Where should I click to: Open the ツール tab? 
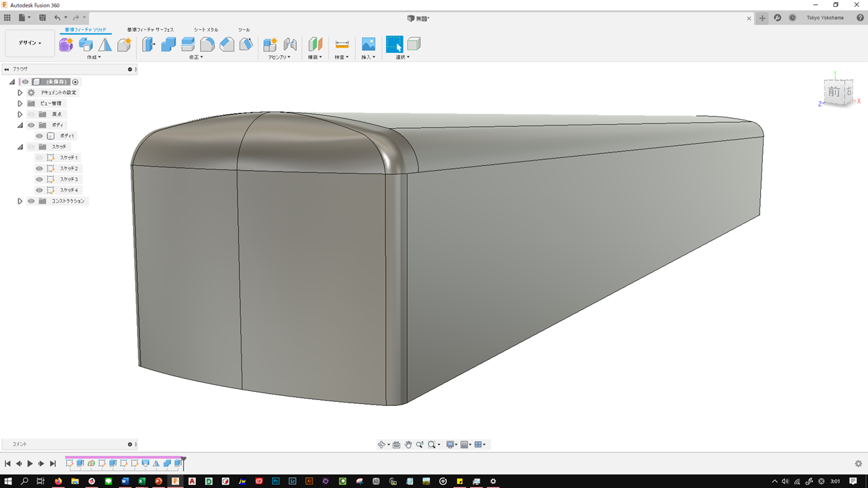point(243,30)
